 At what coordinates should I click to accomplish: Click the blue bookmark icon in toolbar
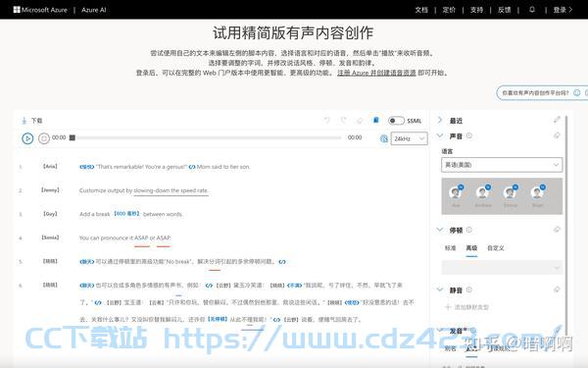tap(375, 120)
